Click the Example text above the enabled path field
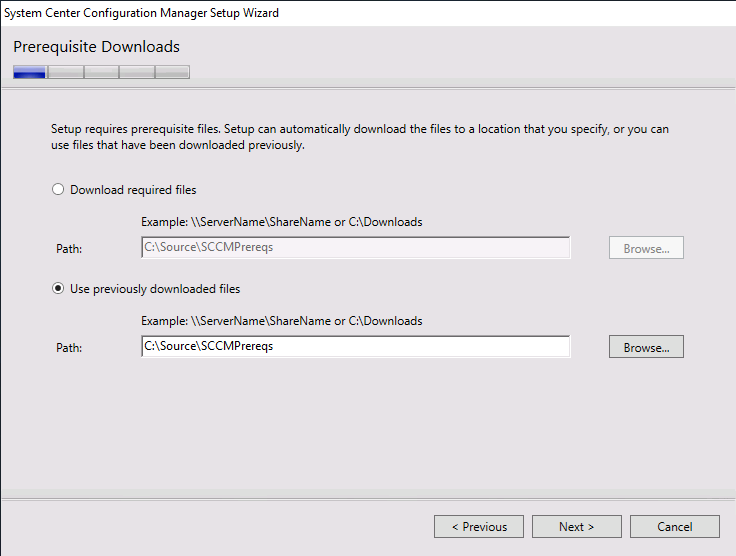Screen dimensions: 736x556 pyautogui.click(x=282, y=321)
